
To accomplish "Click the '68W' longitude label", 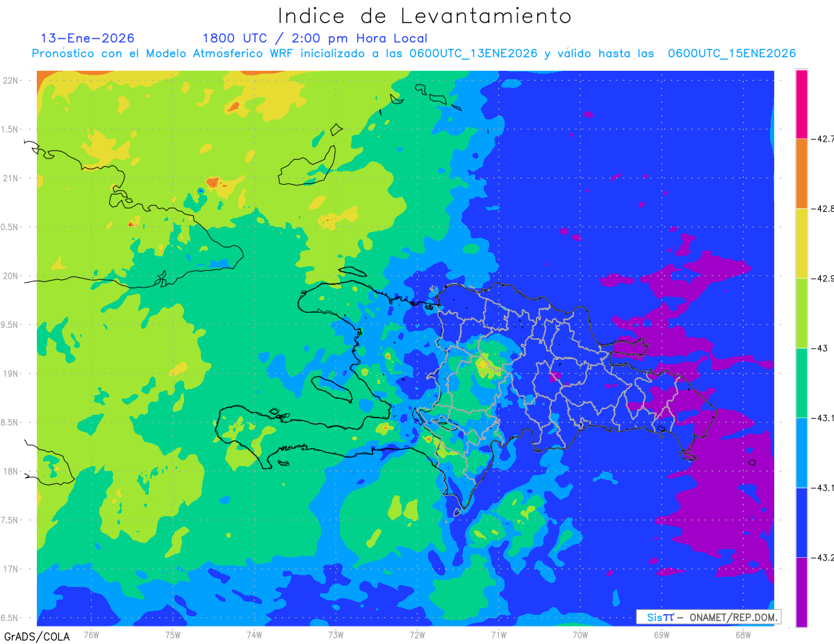I will [x=743, y=634].
